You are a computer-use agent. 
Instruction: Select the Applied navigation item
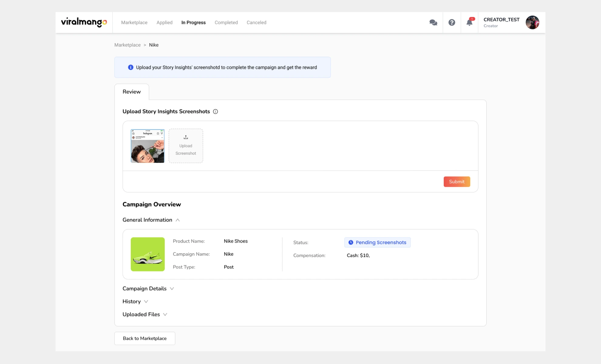pos(164,22)
